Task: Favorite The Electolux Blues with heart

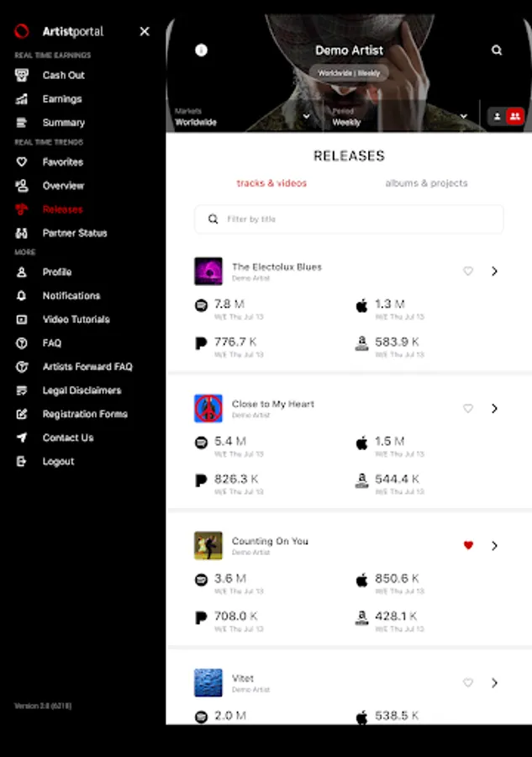Action: pos(468,271)
